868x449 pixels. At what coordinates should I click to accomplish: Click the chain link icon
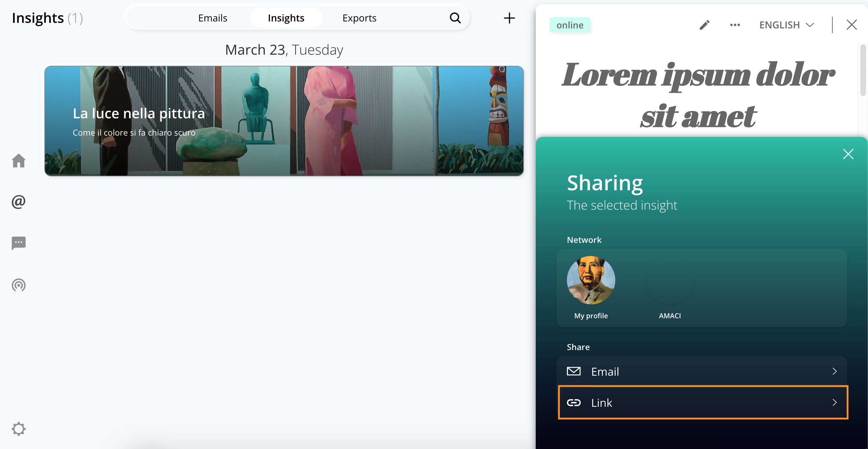[x=574, y=402]
